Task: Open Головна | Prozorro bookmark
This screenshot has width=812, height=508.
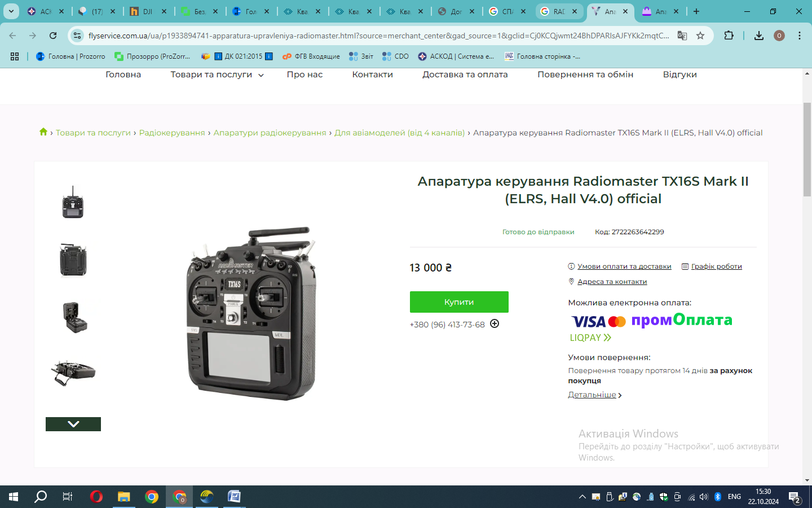Action: point(70,56)
